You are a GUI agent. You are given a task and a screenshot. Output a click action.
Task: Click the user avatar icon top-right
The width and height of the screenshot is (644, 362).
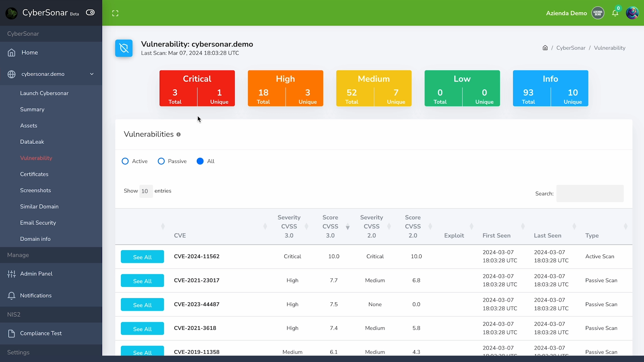click(632, 13)
